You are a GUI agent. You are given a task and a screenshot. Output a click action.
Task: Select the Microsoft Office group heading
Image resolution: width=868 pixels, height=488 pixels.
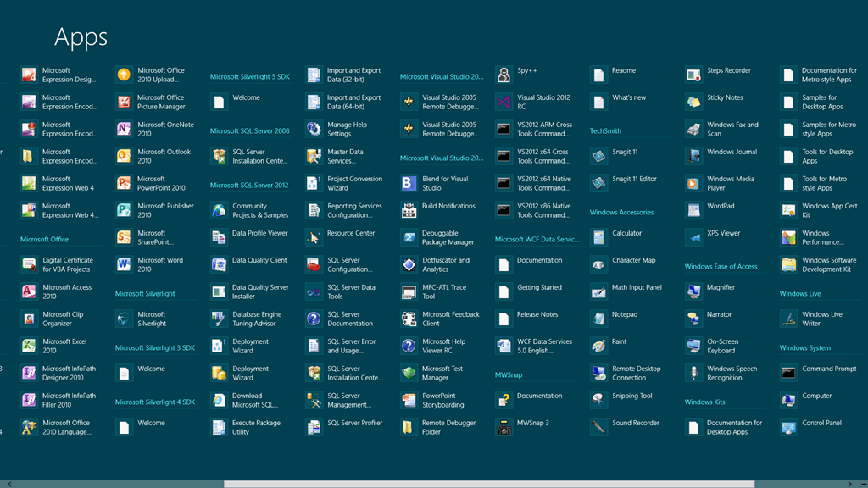pyautogui.click(x=44, y=240)
